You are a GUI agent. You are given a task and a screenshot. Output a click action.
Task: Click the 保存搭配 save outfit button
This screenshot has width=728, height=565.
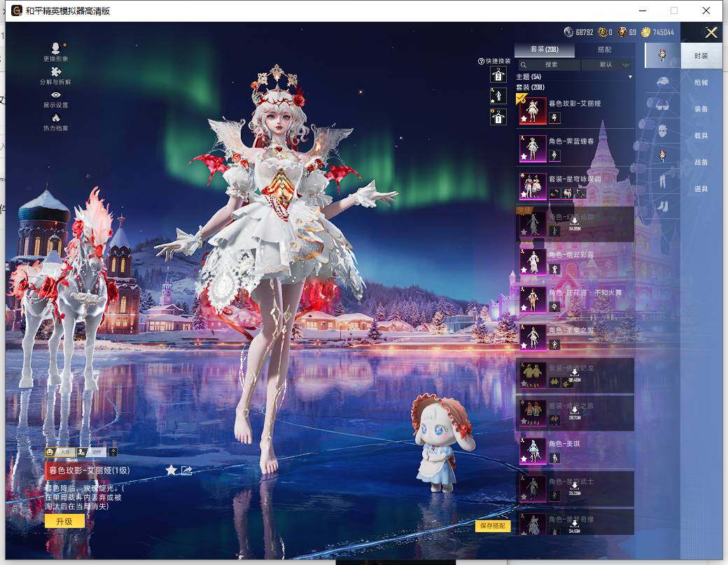pyautogui.click(x=493, y=526)
